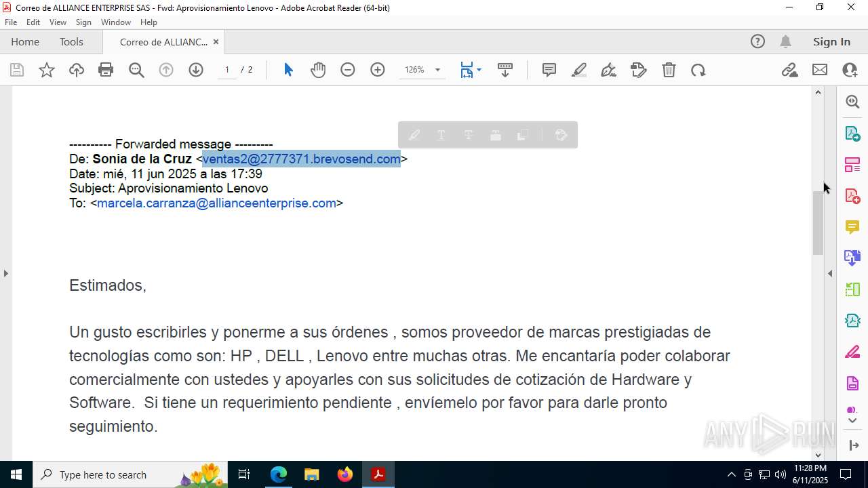Open Create PDF tool in right pane
868x488 pixels.
coord(852,196)
